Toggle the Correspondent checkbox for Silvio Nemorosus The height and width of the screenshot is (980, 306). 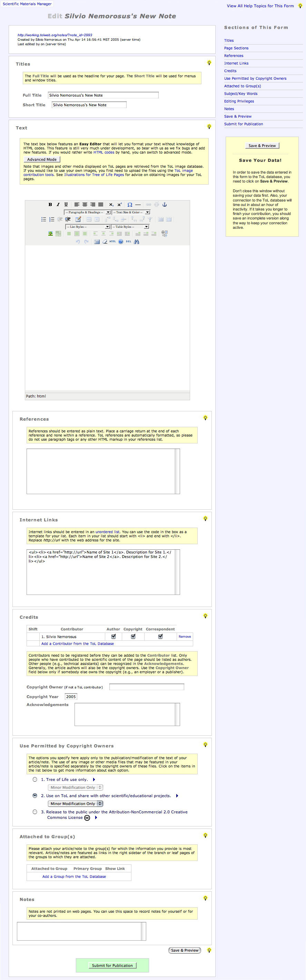coord(160,636)
